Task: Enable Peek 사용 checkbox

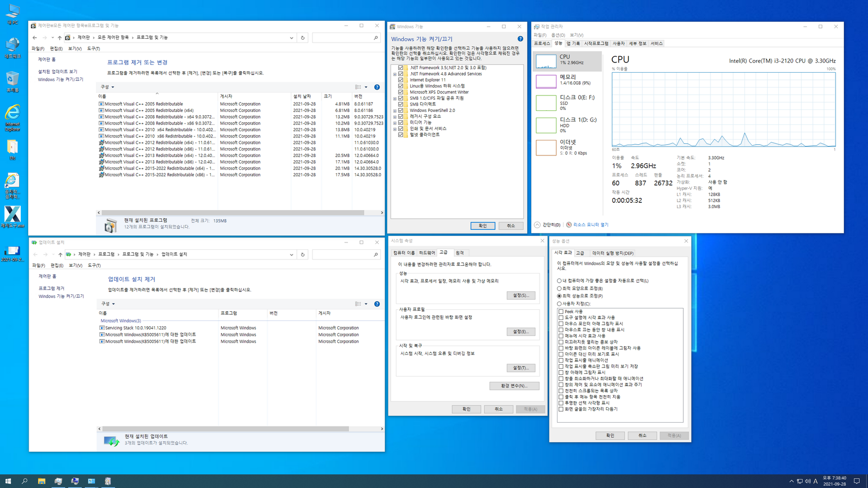Action: pyautogui.click(x=561, y=312)
